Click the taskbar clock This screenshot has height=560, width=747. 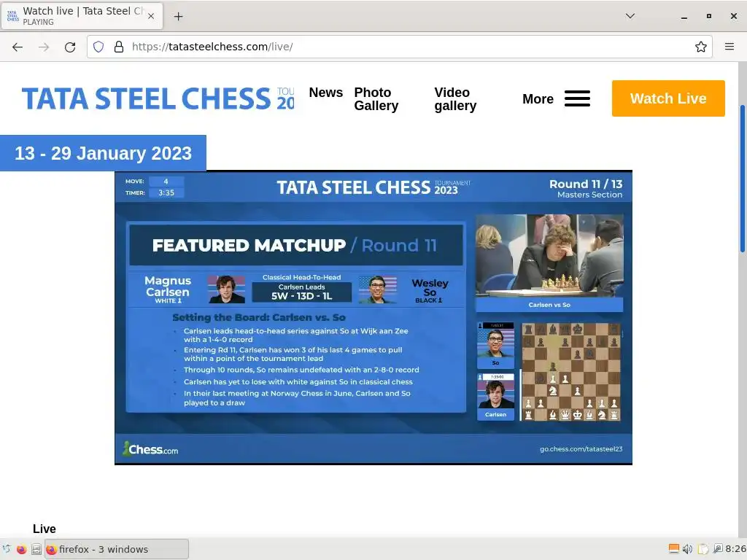[x=735, y=549]
